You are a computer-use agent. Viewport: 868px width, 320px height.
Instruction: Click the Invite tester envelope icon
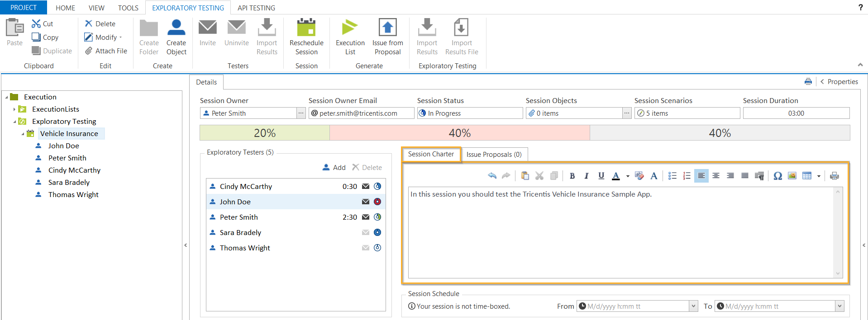(x=207, y=28)
